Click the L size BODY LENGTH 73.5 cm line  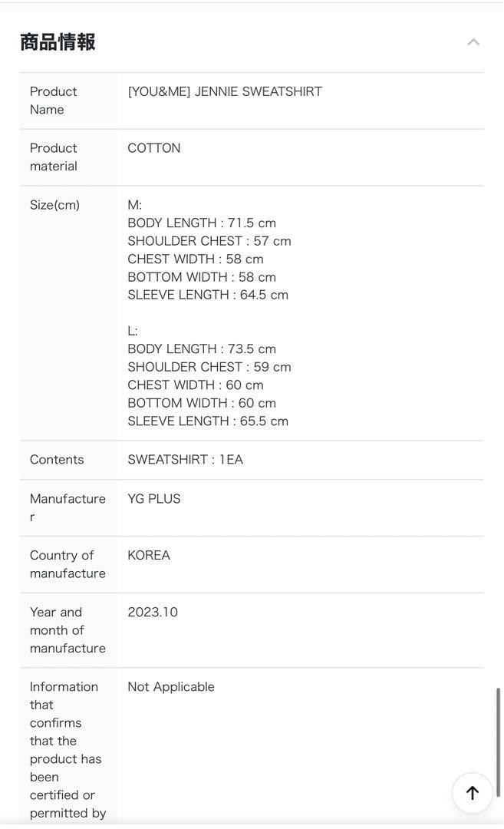pyautogui.click(x=202, y=349)
